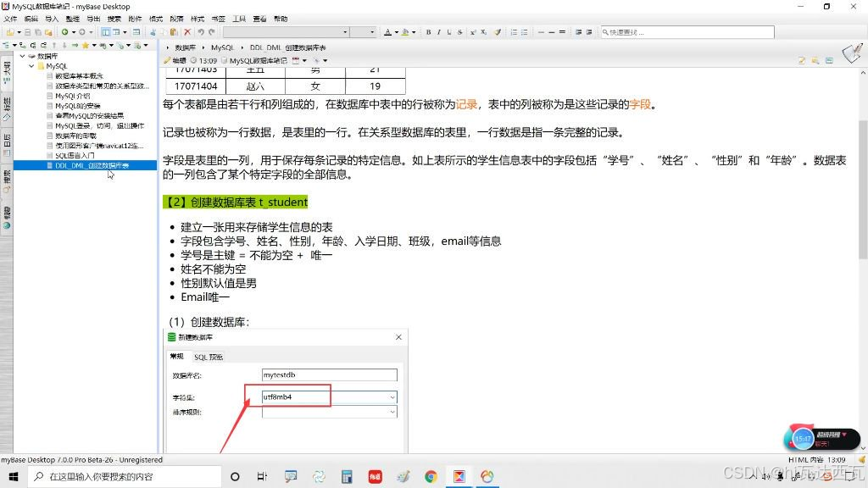
Task: Click the text highlight color icon
Action: [405, 32]
